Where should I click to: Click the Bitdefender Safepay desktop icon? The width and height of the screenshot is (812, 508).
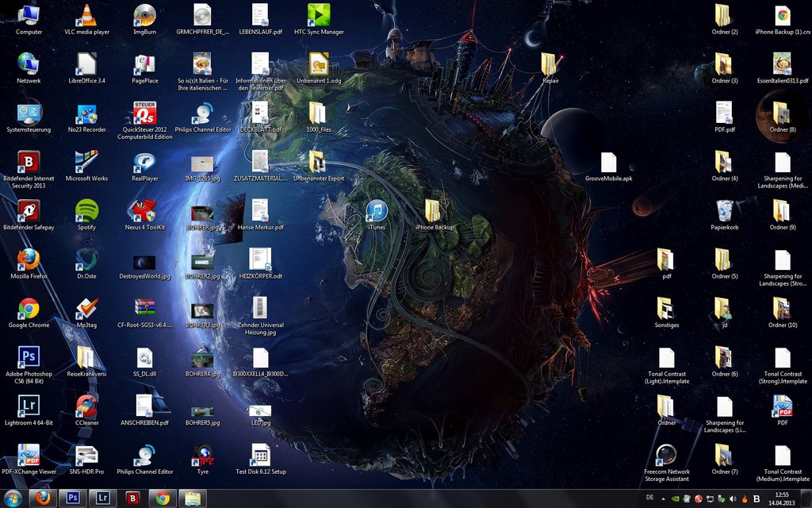pyautogui.click(x=29, y=211)
